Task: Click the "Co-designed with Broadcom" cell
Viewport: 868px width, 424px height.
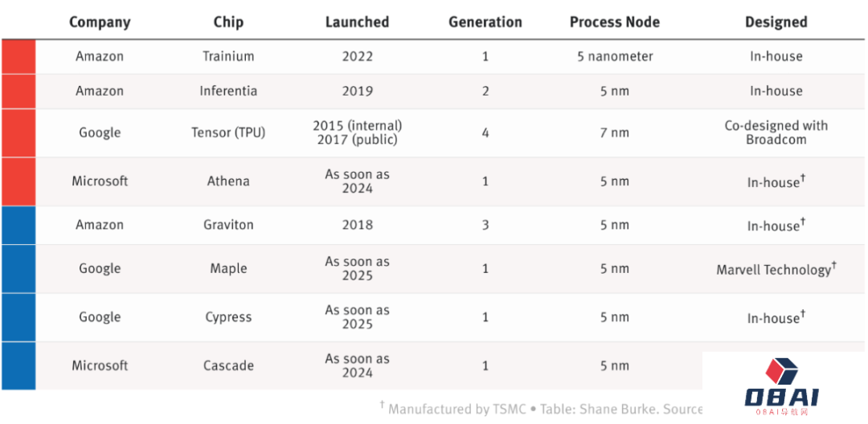Action: (x=776, y=132)
